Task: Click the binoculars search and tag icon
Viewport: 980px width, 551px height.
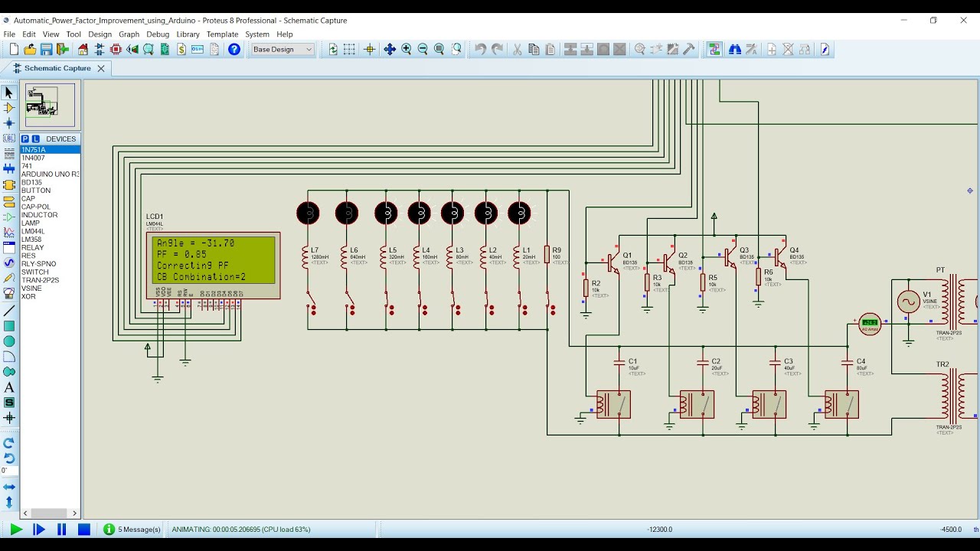Action: 735,49
